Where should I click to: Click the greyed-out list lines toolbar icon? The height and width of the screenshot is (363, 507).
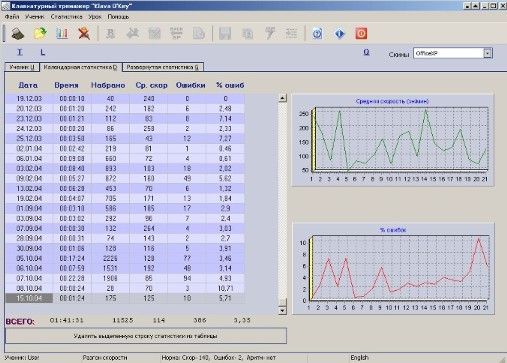click(x=291, y=33)
